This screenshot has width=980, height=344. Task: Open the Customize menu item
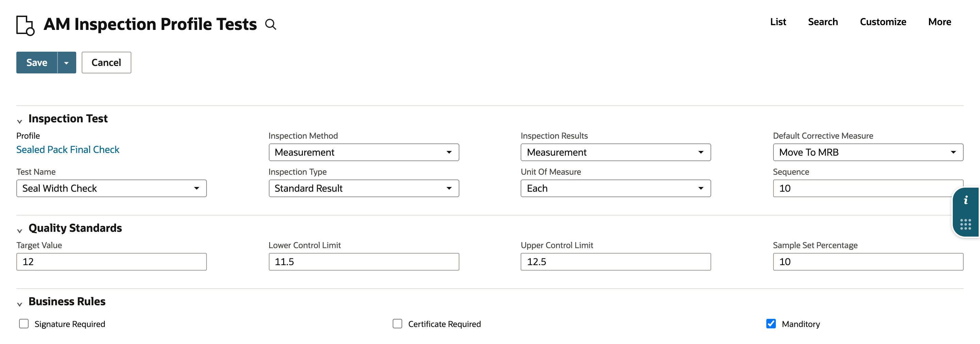click(883, 22)
